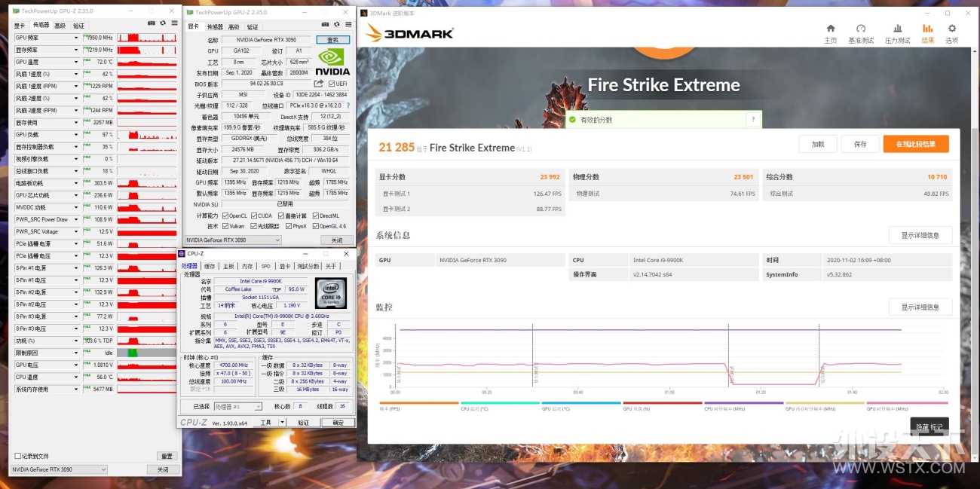Viewport: 980px width, 489px height.
Task: Select the 结果 results icon in 3DMark
Action: [927, 29]
